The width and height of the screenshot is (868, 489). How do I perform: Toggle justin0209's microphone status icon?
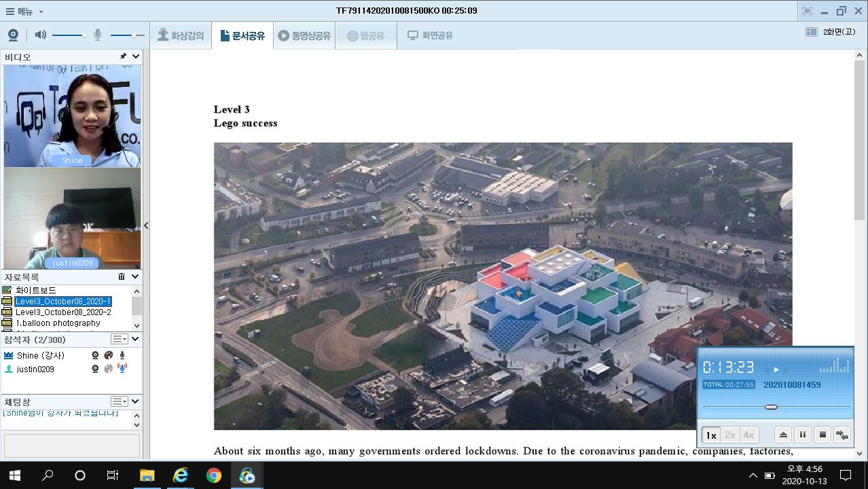click(x=122, y=369)
